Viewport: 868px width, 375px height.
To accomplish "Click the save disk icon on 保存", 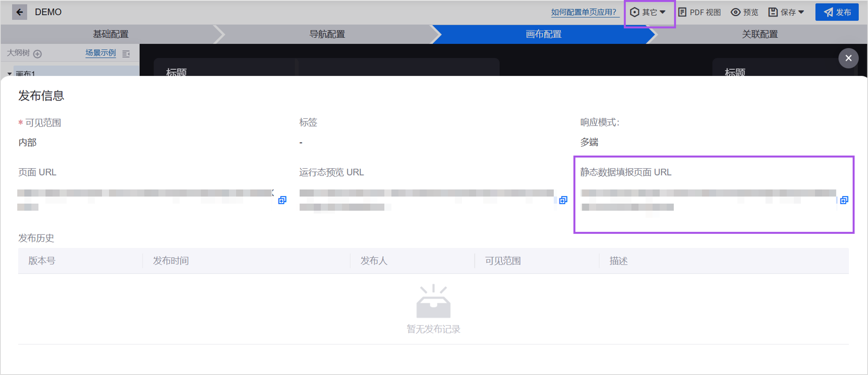I will tap(773, 12).
